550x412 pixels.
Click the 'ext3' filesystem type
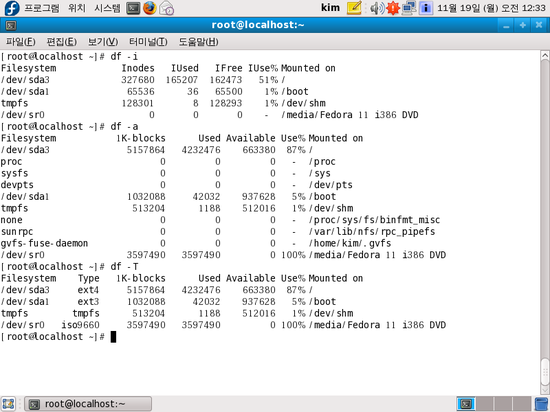click(x=88, y=302)
